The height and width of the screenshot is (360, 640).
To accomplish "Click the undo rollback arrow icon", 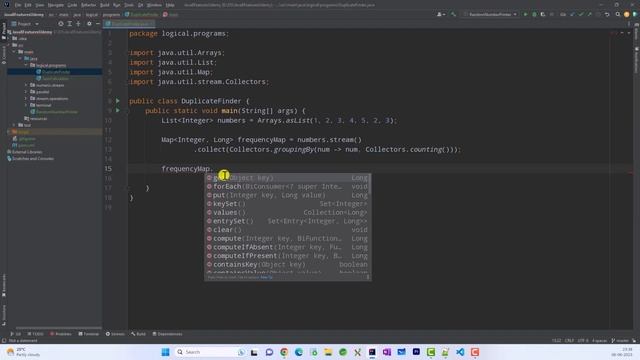I will point(607,14).
